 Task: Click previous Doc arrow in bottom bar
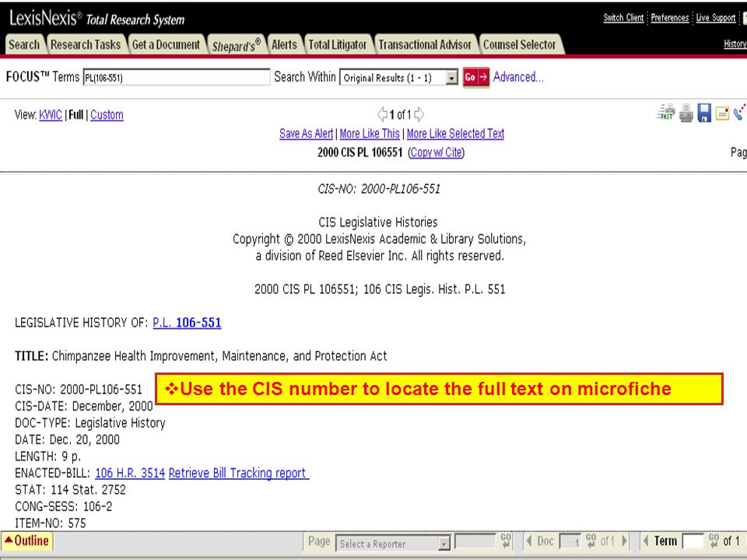tap(529, 541)
